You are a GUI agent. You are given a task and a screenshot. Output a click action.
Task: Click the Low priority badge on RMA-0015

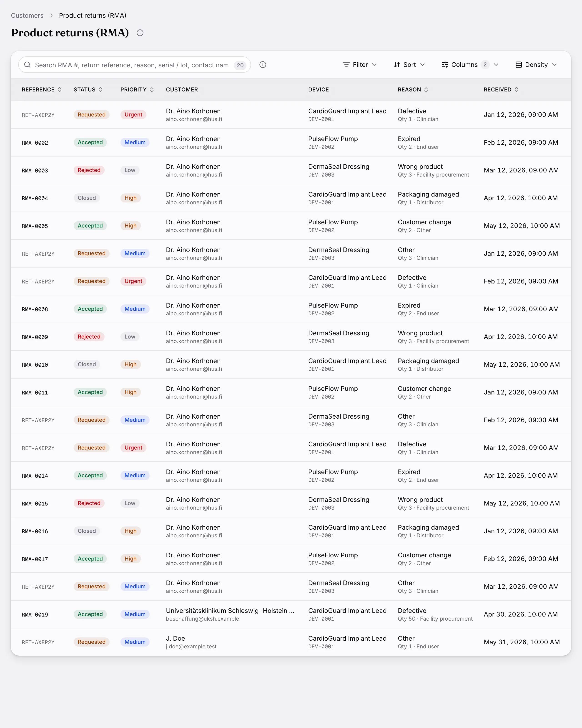[130, 503]
